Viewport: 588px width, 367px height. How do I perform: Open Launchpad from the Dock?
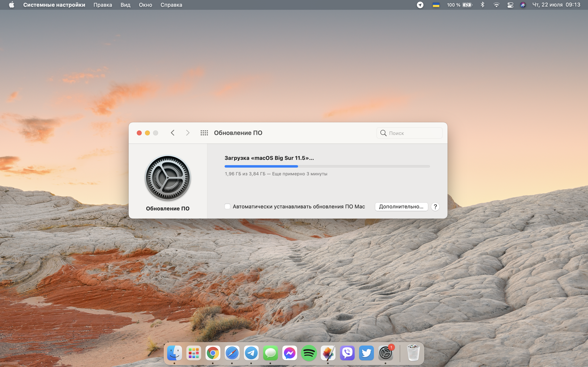tap(194, 353)
